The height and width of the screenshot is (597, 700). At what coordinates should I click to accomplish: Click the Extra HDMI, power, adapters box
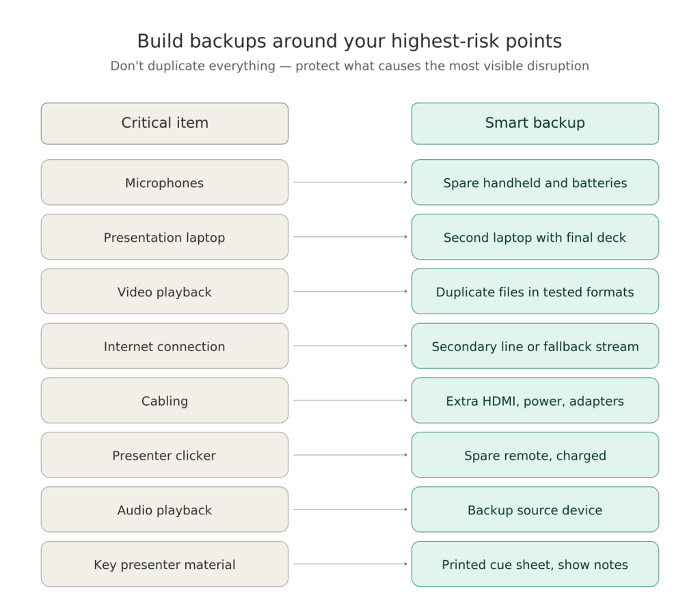click(x=535, y=401)
